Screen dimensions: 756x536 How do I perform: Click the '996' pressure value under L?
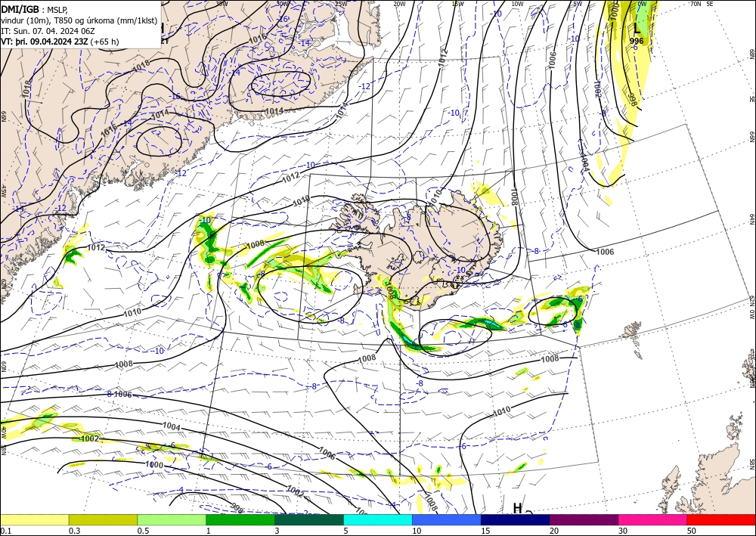pyautogui.click(x=637, y=41)
